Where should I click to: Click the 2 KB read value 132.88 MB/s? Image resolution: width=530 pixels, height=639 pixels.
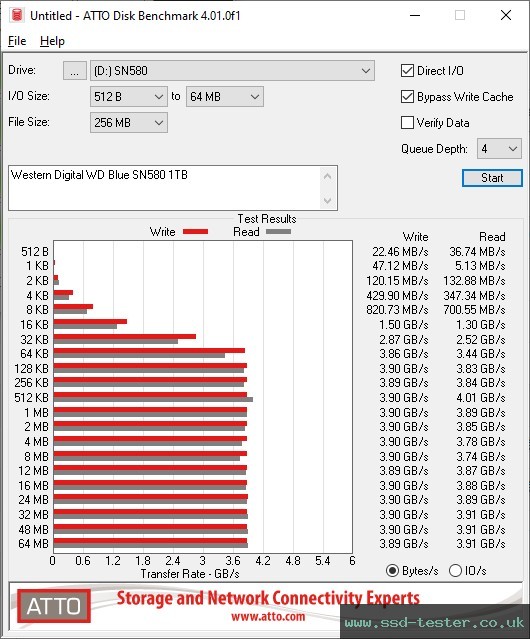(474, 281)
